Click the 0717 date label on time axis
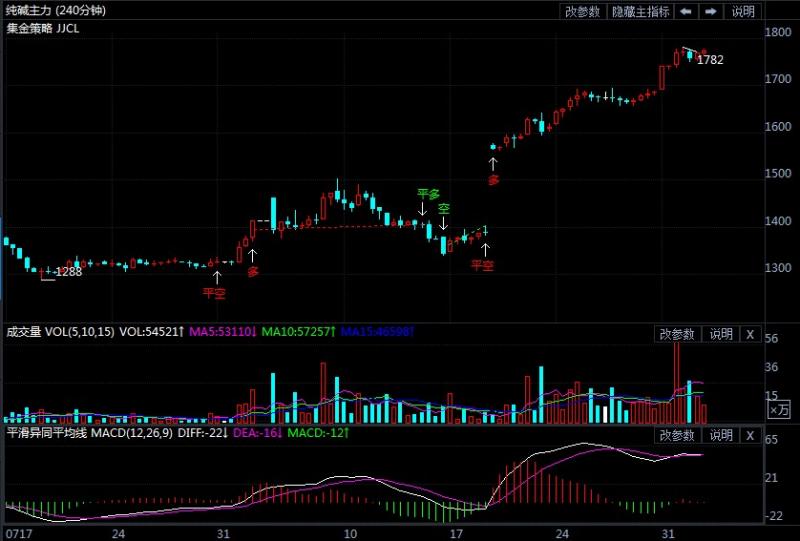The image size is (800, 541). point(20,534)
